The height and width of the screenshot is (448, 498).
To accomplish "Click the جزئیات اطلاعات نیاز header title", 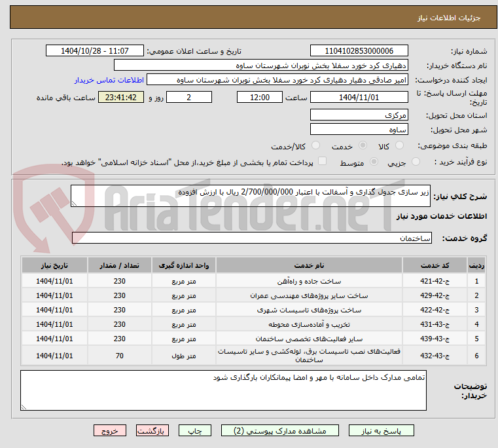I will point(449,18).
